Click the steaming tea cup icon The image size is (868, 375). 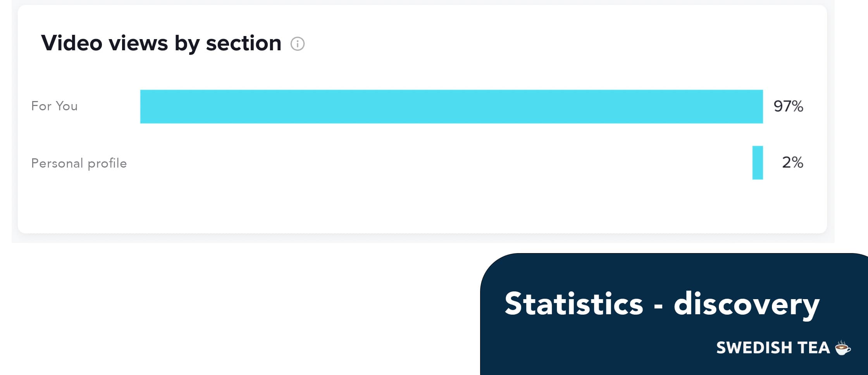(x=842, y=348)
